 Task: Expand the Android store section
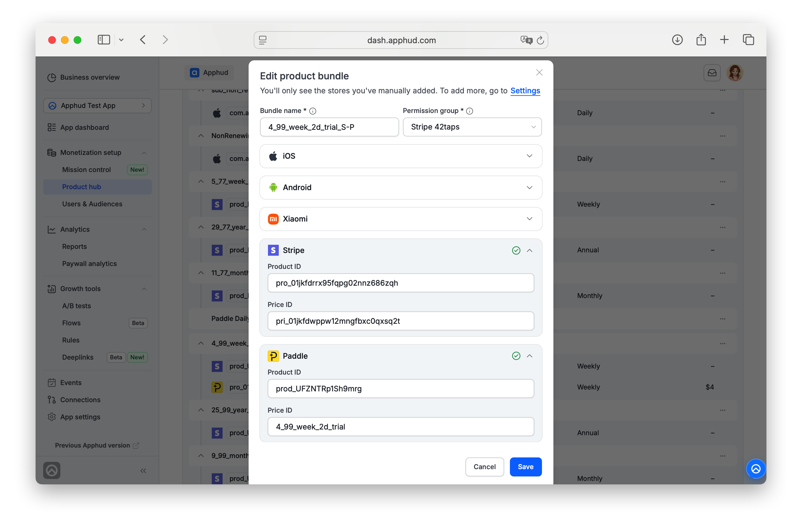(400, 187)
